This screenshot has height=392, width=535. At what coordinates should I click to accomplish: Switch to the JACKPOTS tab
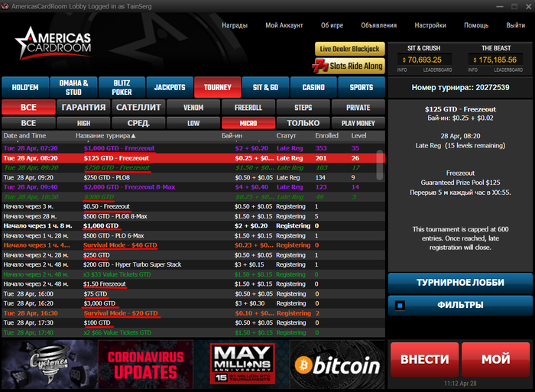170,87
